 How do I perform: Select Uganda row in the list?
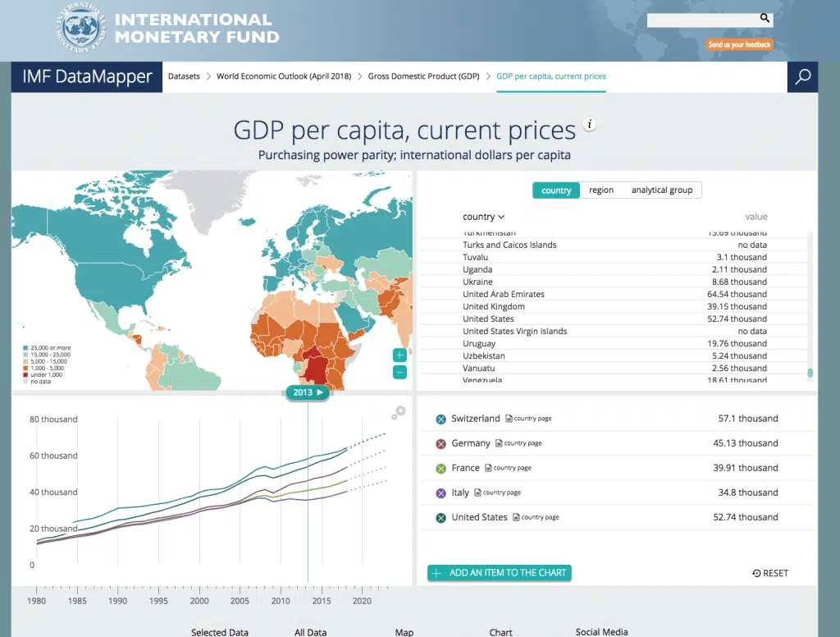(614, 270)
